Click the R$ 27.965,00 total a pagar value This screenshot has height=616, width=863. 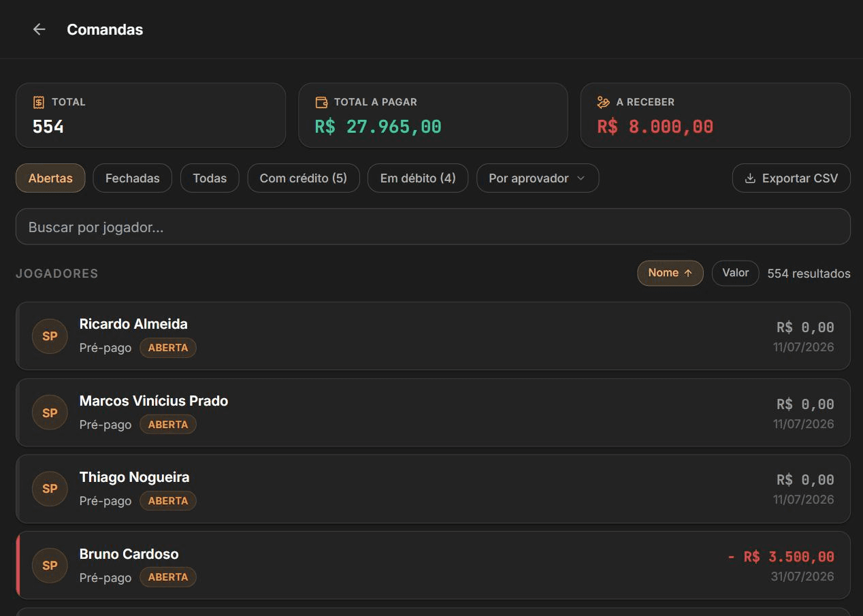(378, 127)
